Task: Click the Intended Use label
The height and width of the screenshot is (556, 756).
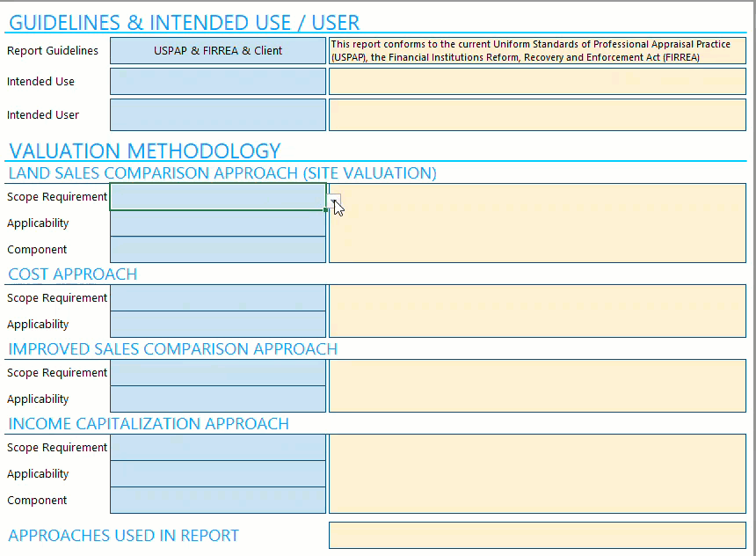Action: [x=40, y=82]
